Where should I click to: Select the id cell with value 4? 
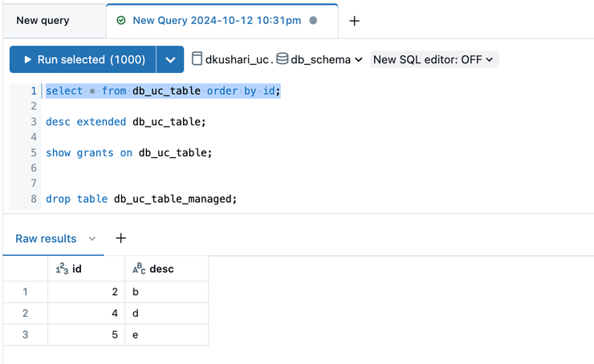pos(87,313)
